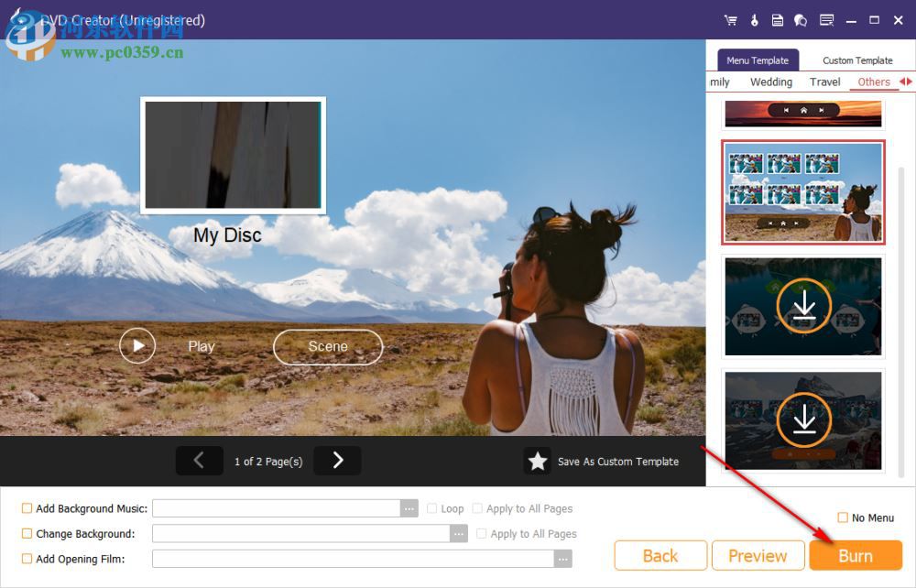Enable Add Background Music checkbox
The width and height of the screenshot is (916, 588).
pos(27,508)
